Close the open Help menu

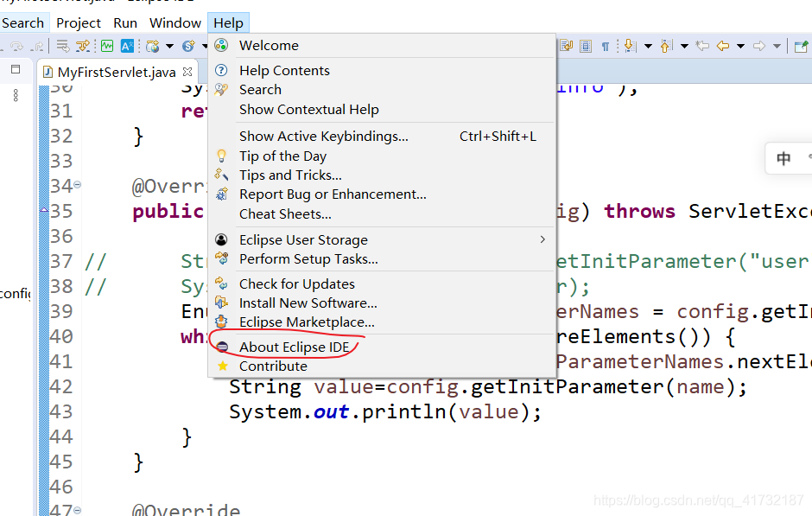tap(228, 23)
